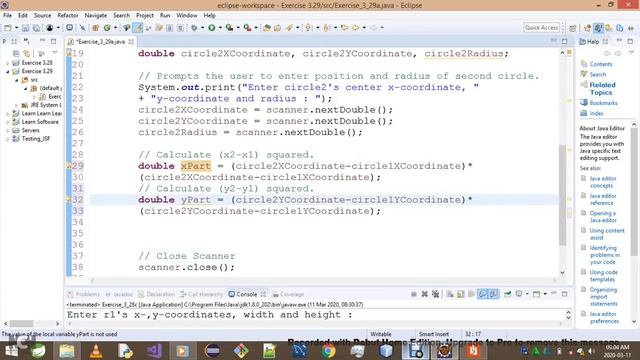Image resolution: width=640 pixels, height=360 pixels.
Task: Open the Java editor concepts help link
Action: (603, 182)
